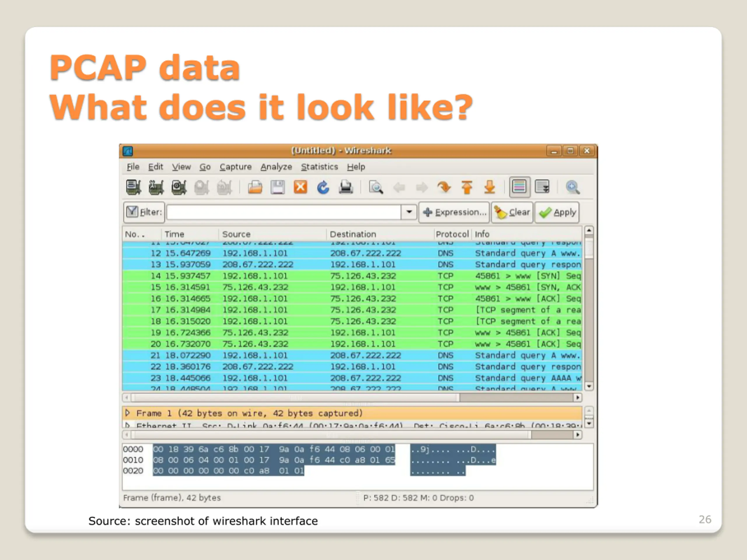The height and width of the screenshot is (560, 747).
Task: Select packet 14 TCP SYN row
Action: coord(352,276)
